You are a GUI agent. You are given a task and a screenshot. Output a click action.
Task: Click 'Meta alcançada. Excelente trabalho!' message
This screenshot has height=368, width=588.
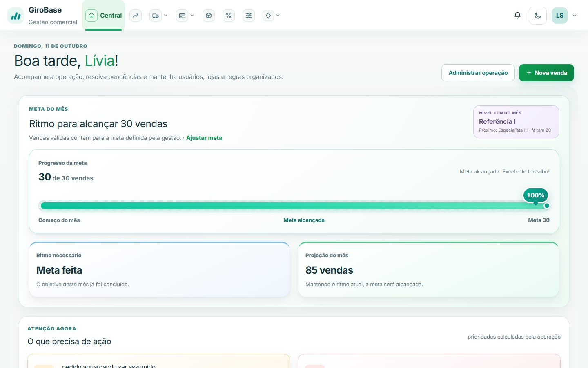[x=505, y=171]
